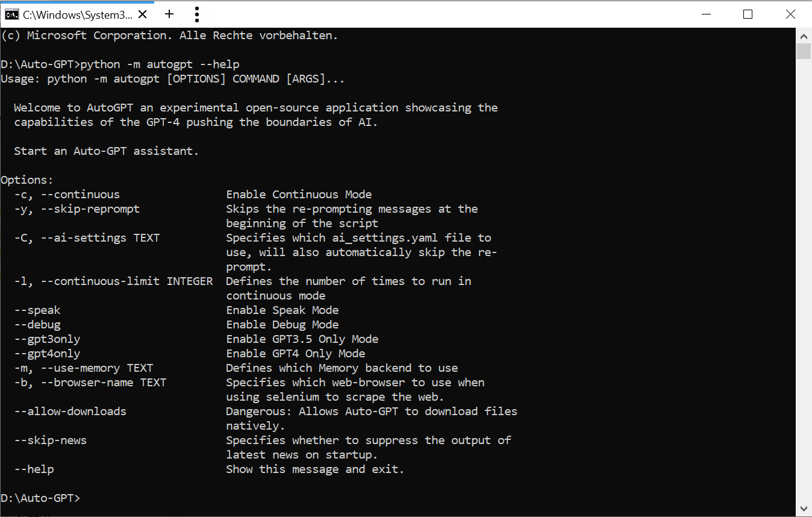Click the --ai-settings option text
812x517 pixels.
[x=84, y=238]
